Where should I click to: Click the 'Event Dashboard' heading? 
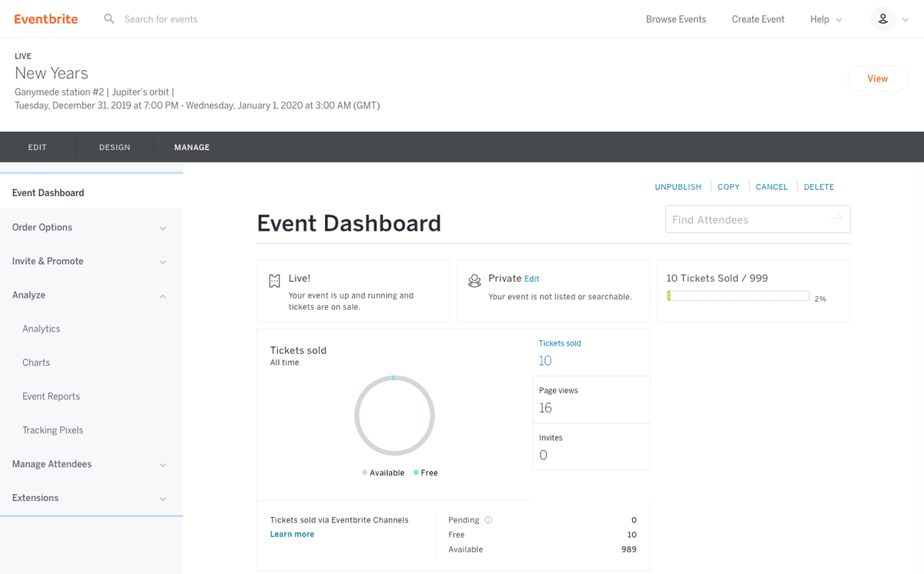[349, 223]
